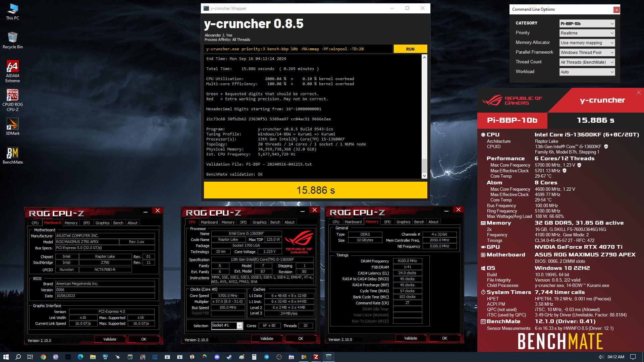644x362 pixels.
Task: Open the notification center icon
Action: click(x=633, y=357)
